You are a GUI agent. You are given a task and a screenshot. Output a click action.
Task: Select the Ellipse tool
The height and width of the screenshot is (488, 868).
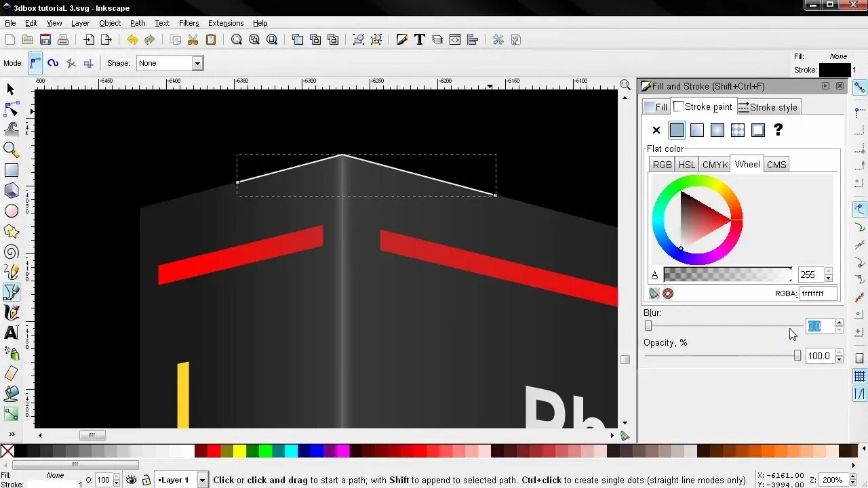pos(11,211)
